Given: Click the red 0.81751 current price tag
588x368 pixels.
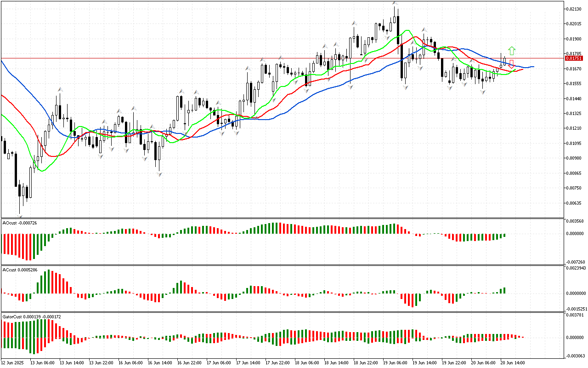Looking at the screenshot, I should (x=574, y=58).
